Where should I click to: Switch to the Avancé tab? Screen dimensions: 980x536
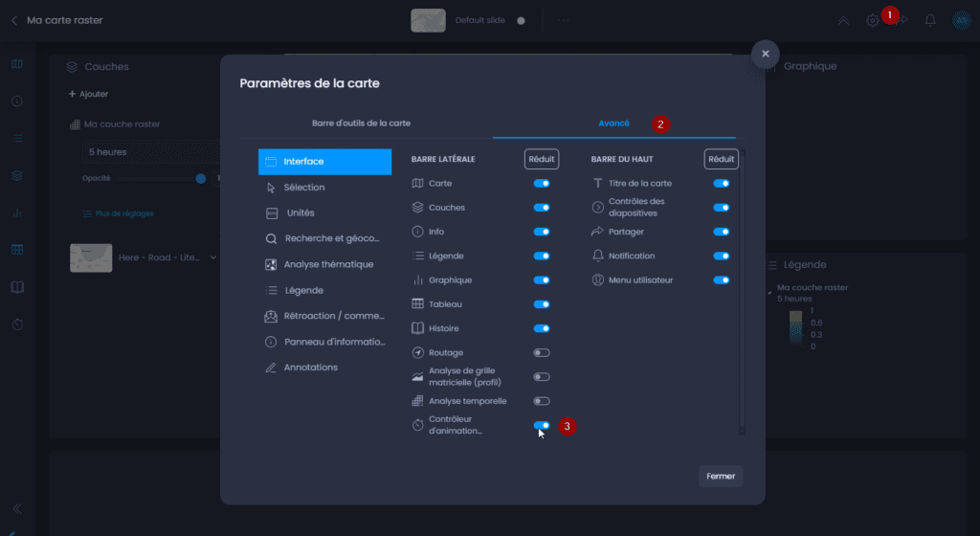coord(613,123)
